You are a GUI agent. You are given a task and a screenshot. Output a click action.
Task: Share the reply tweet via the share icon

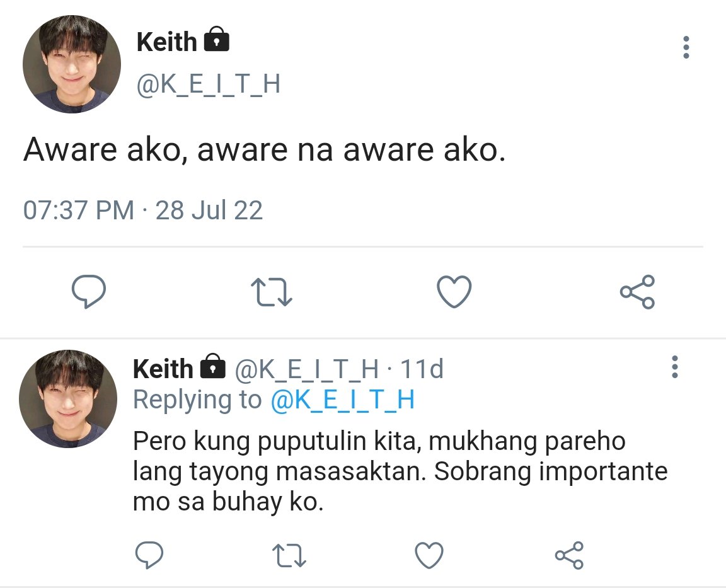click(570, 555)
